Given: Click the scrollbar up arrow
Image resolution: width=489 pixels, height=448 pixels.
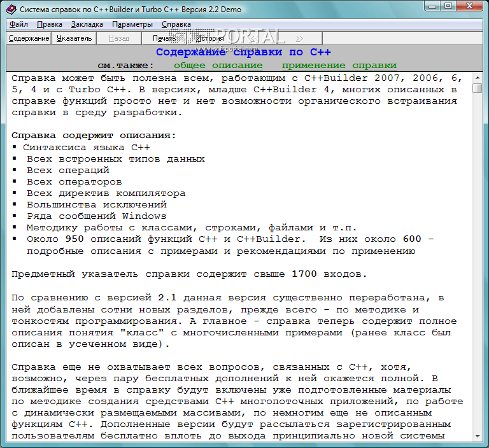Looking at the screenshot, I should 477,77.
